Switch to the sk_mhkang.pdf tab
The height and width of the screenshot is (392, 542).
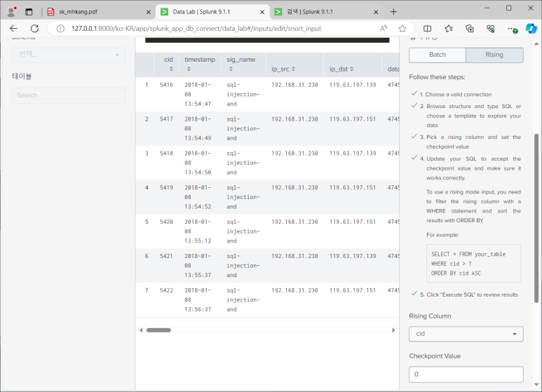tap(99, 12)
